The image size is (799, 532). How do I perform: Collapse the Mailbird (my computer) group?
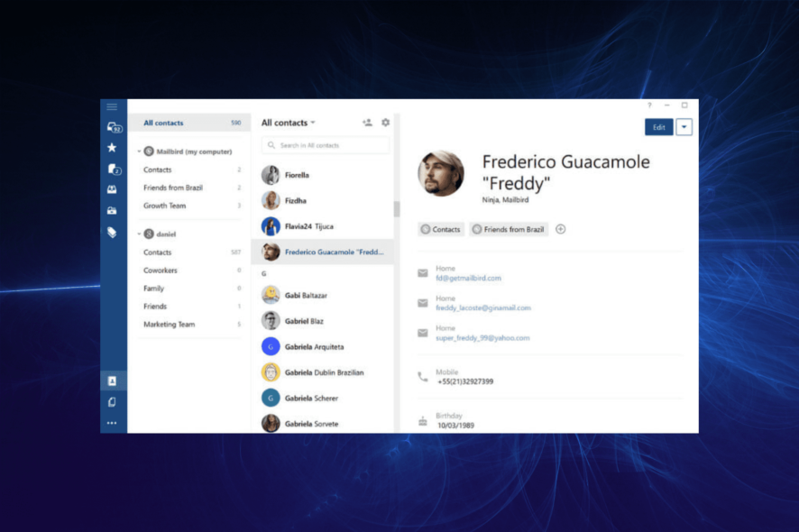click(x=139, y=151)
